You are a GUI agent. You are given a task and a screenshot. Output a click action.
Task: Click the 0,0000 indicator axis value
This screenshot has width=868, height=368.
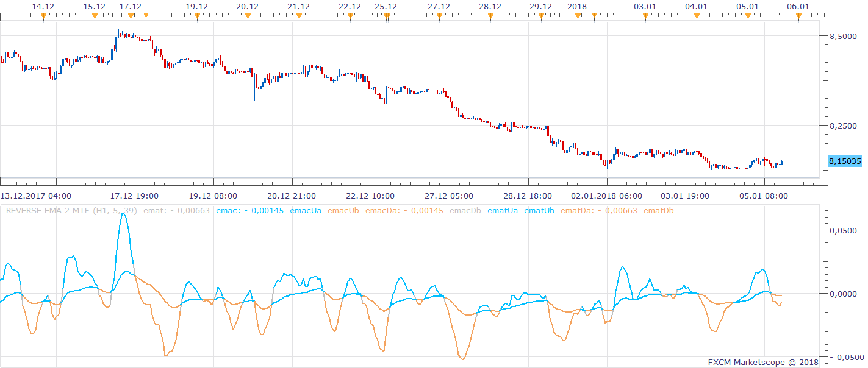845,294
